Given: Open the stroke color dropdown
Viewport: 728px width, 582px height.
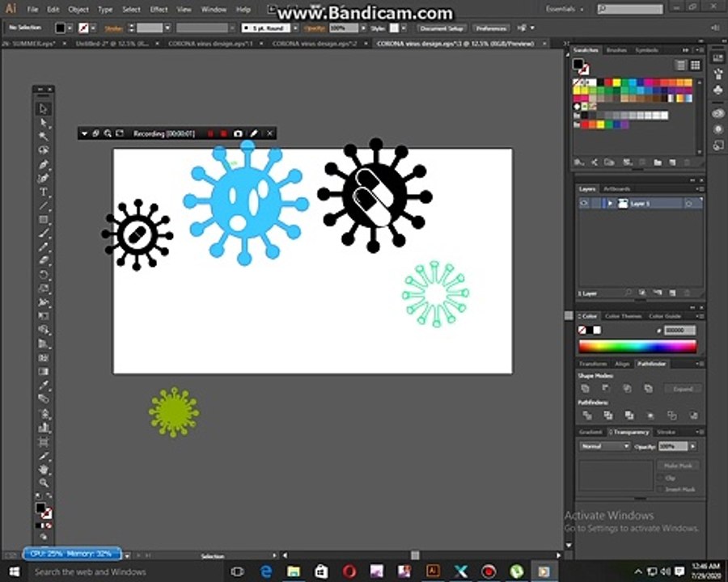Looking at the screenshot, I should coord(93,28).
